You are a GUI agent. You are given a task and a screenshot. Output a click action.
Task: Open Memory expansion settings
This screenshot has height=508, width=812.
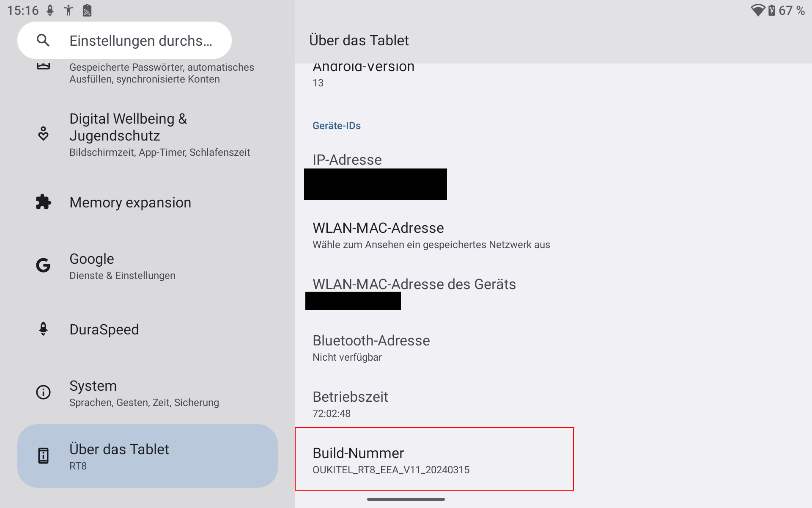[130, 203]
